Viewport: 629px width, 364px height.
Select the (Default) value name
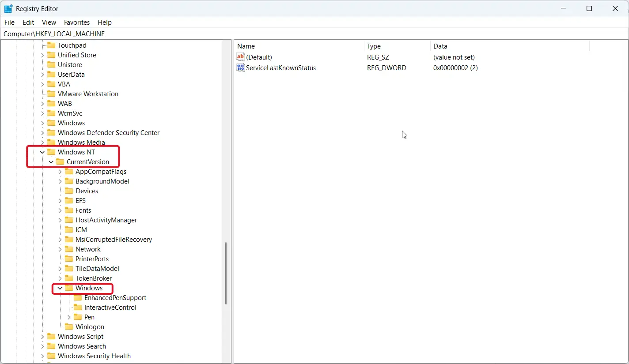coord(259,57)
